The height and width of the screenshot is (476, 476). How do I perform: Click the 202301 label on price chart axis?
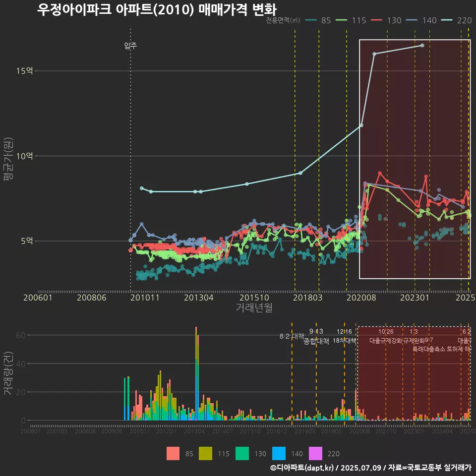415,297
